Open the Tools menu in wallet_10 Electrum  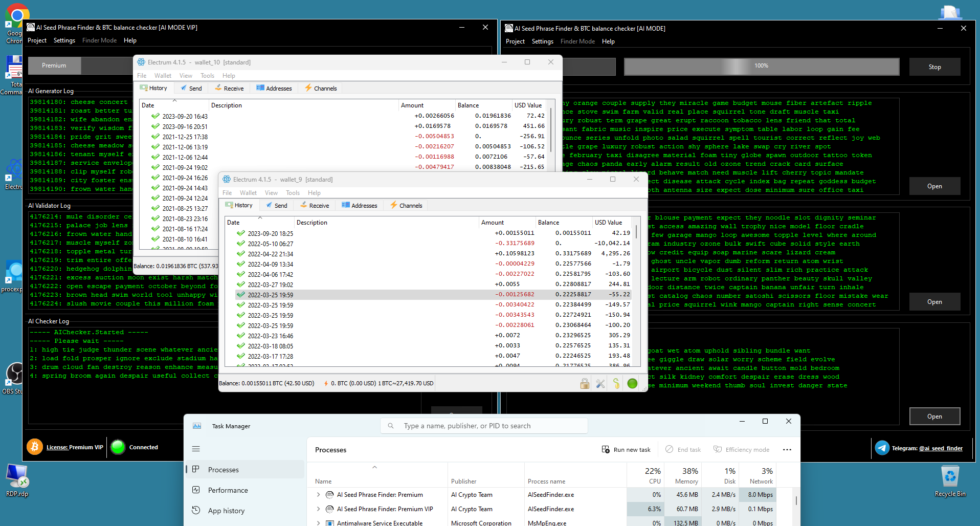207,76
